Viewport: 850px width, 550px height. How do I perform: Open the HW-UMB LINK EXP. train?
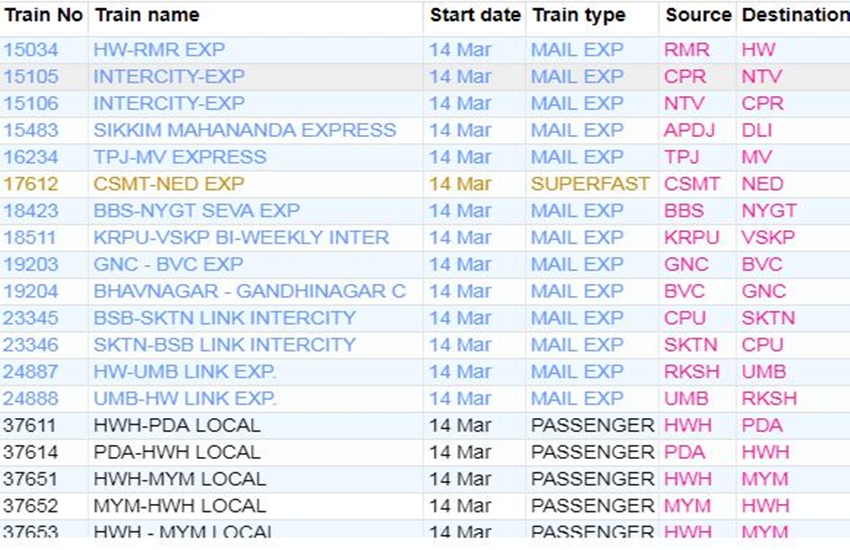[x=185, y=372]
